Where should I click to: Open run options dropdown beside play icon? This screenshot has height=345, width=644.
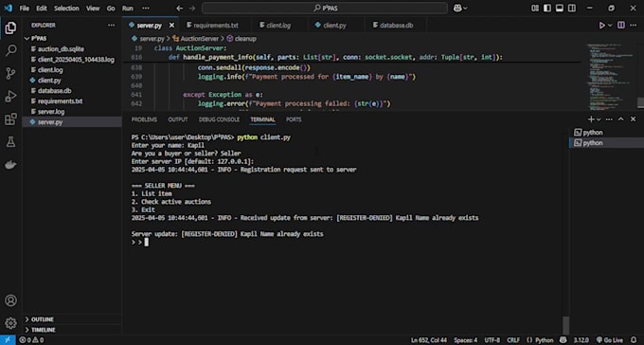610,26
